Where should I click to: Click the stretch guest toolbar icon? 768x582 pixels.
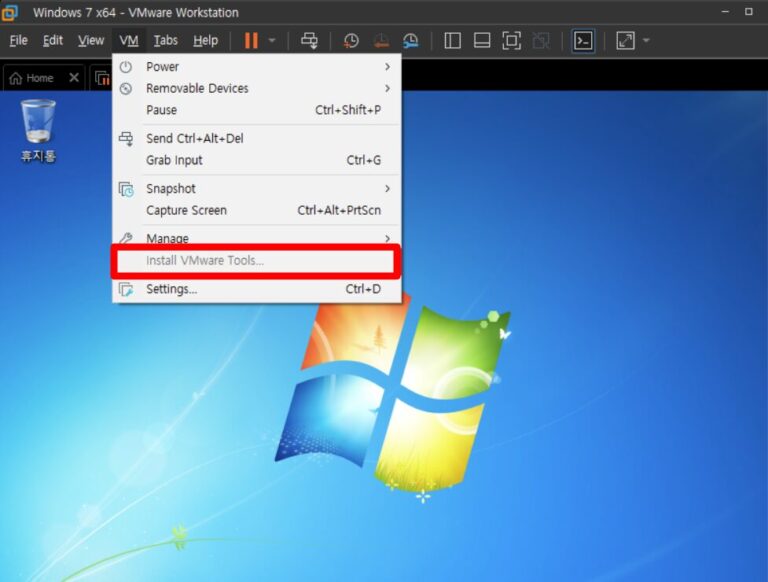coord(625,41)
